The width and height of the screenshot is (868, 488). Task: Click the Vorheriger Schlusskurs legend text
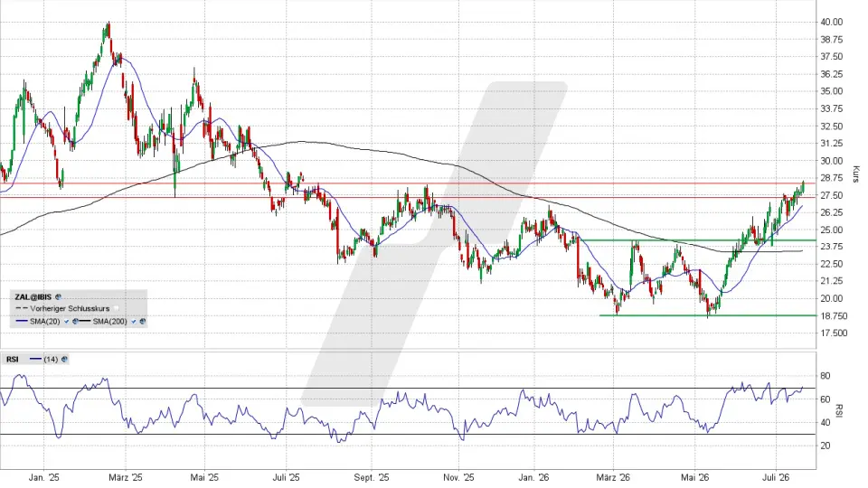pyautogui.click(x=70, y=309)
